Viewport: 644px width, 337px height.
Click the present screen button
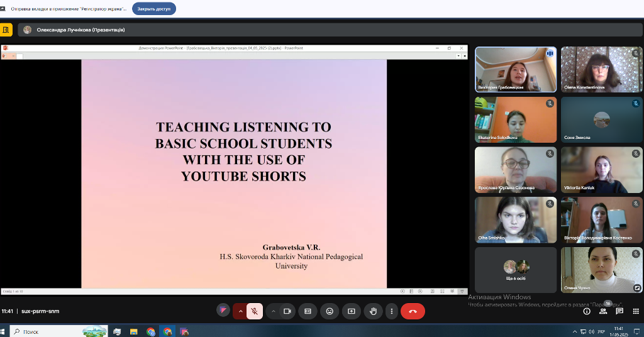[351, 311]
